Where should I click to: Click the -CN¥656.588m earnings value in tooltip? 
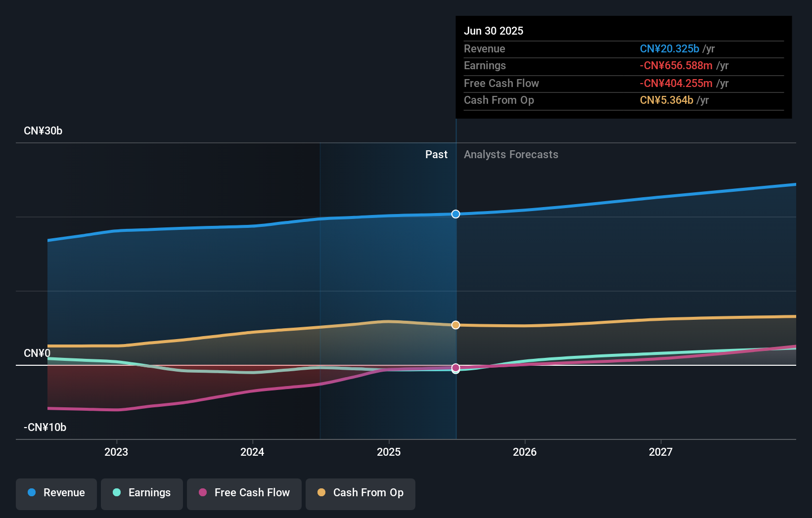point(677,65)
